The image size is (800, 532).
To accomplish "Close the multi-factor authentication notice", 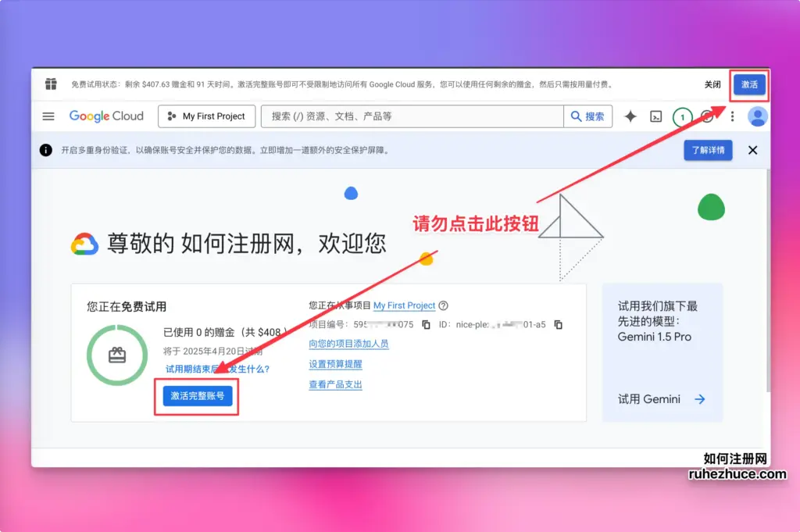I will 752,150.
